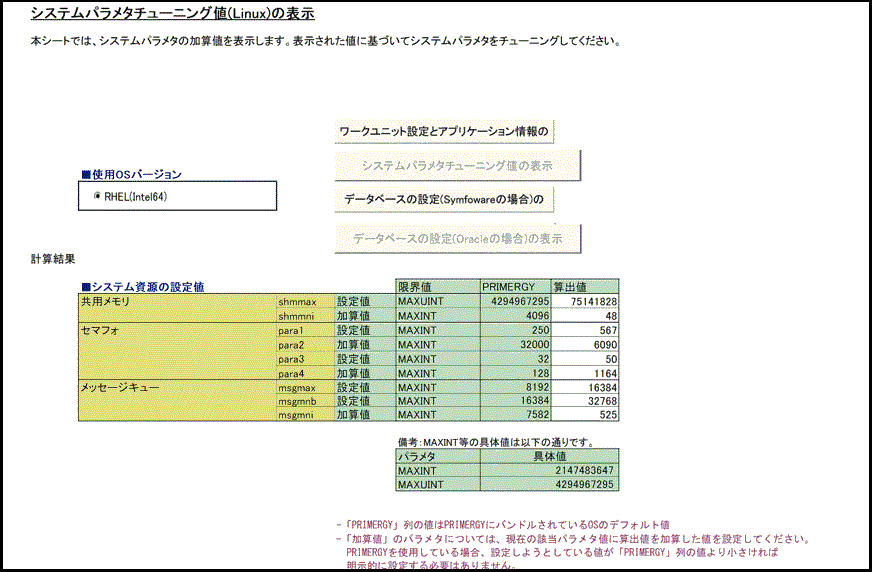Select calculated value 567 for para1
Viewport: 872px width, 572px height.
585,330
